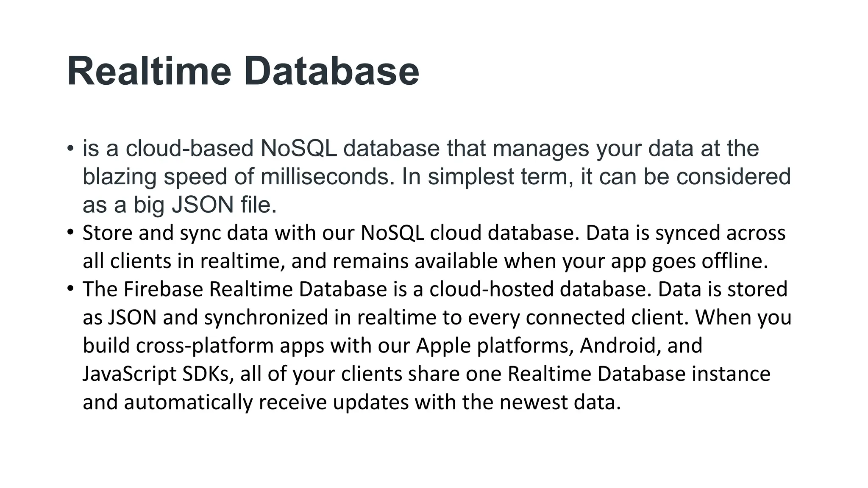Click the line starting "blazing speed of milliseconds"
The height and width of the screenshot is (488, 868).
click(x=437, y=177)
